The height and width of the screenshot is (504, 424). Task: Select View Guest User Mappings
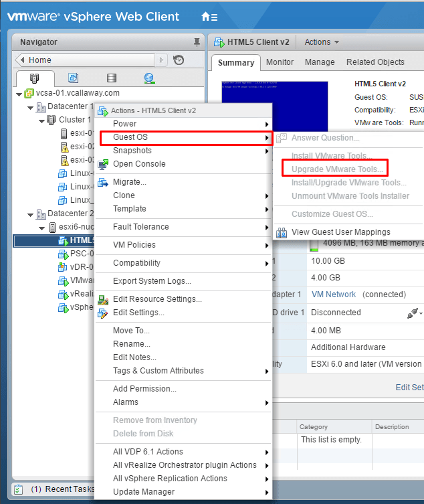click(x=348, y=232)
